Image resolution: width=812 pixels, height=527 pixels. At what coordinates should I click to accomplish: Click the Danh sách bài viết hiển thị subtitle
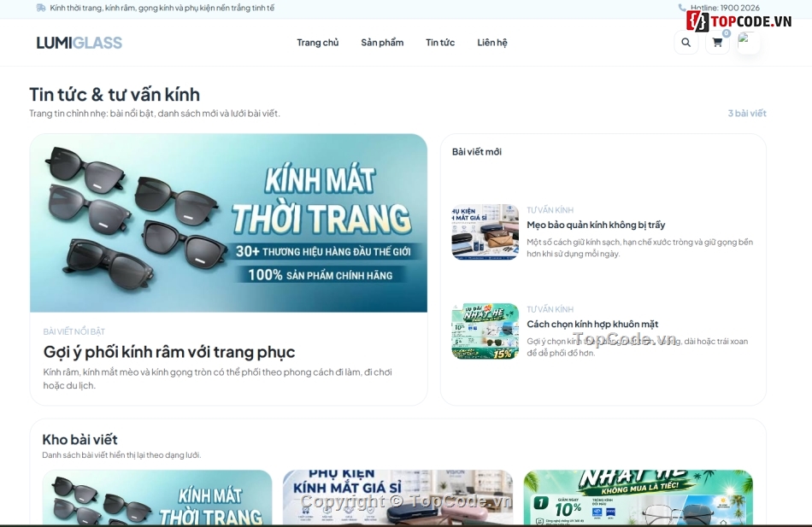coord(121,454)
